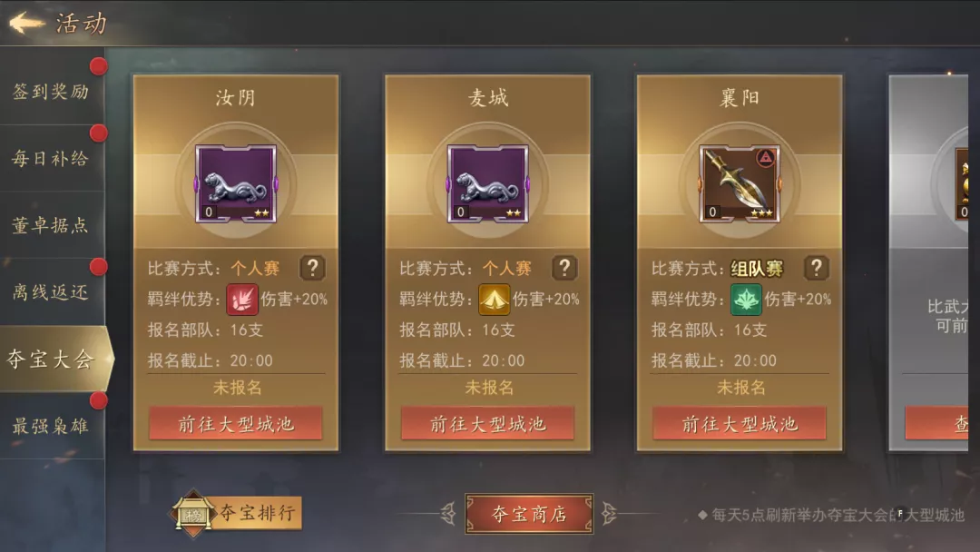Tap the red bond advantage icon in 汝阴
The image size is (980, 552).
(x=242, y=300)
